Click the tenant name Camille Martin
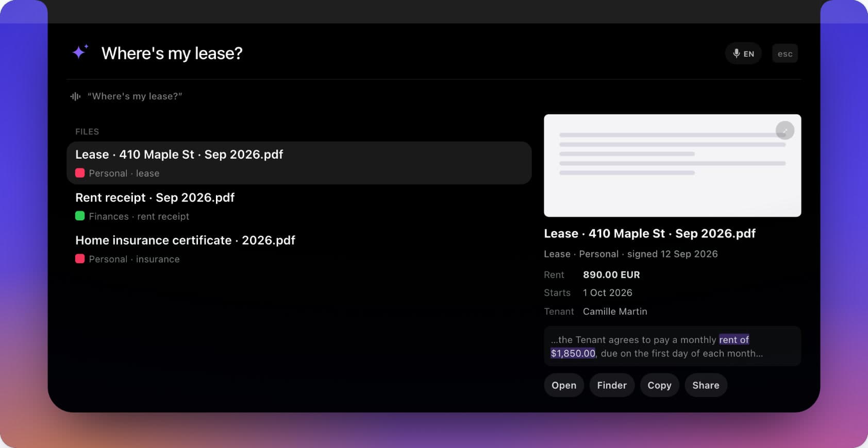This screenshot has height=448, width=868. 615,312
